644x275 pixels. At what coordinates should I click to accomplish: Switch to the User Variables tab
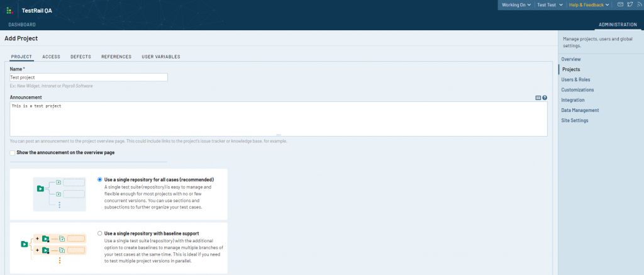pos(161,57)
